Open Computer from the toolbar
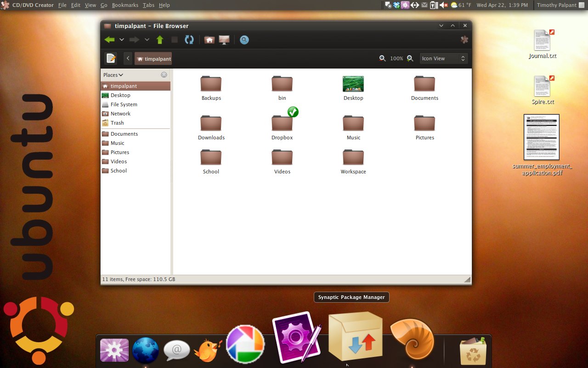Viewport: 588px width, 368px height. pos(224,40)
